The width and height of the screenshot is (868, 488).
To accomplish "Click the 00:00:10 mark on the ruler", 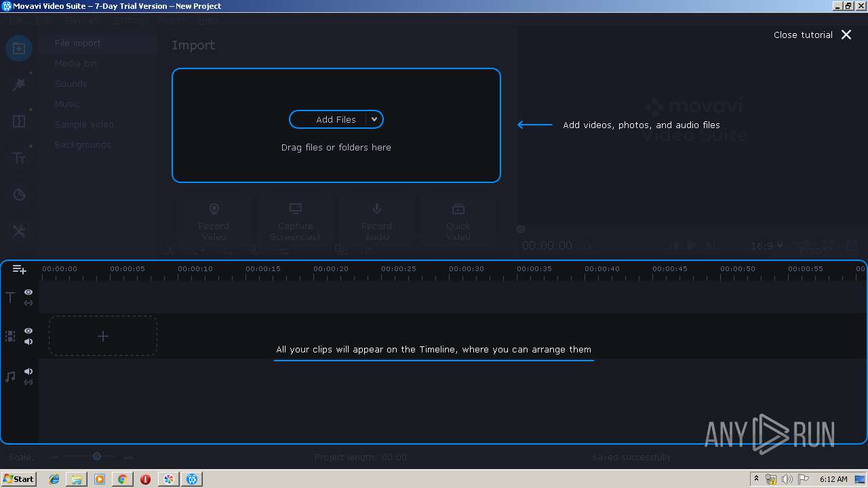I will (x=195, y=269).
